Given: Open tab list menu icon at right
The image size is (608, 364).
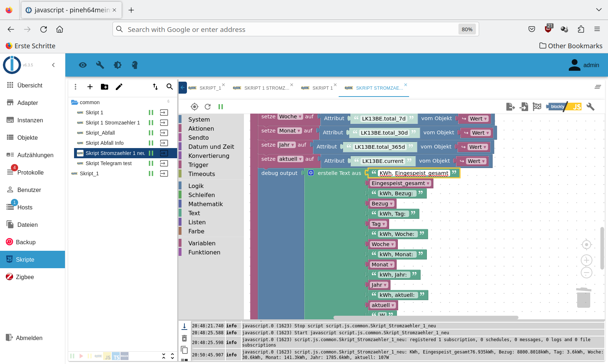Looking at the screenshot, I should point(598,87).
